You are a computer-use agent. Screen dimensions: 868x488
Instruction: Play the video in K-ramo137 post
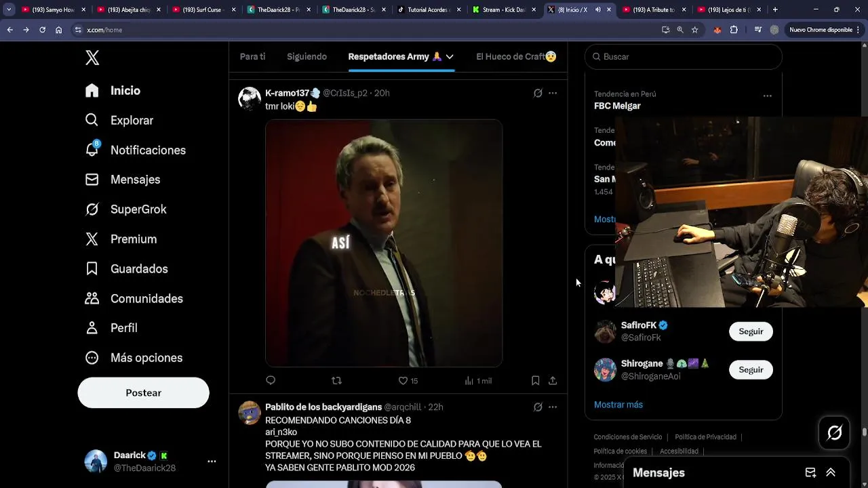(x=384, y=243)
